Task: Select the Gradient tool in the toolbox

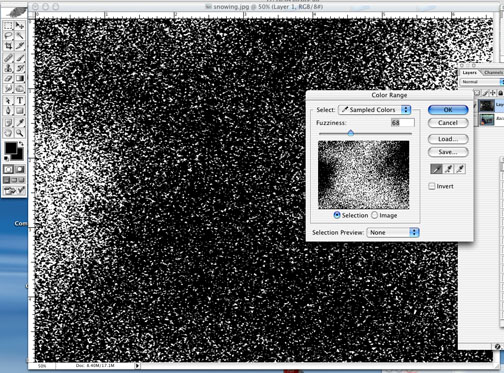Action: [x=20, y=79]
